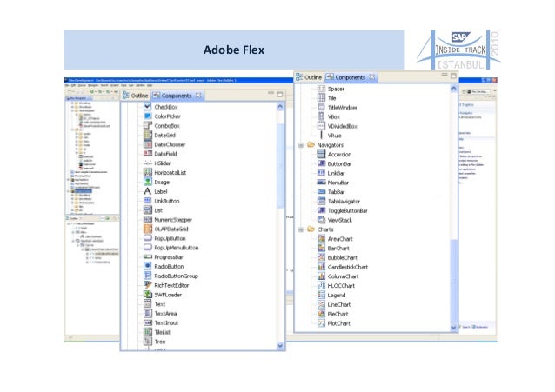The height and width of the screenshot is (392, 555).
Task: Select the Tile container icon
Action: click(321, 97)
